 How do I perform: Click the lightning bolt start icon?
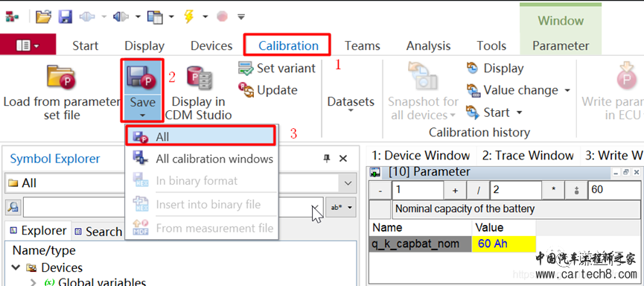click(x=188, y=17)
